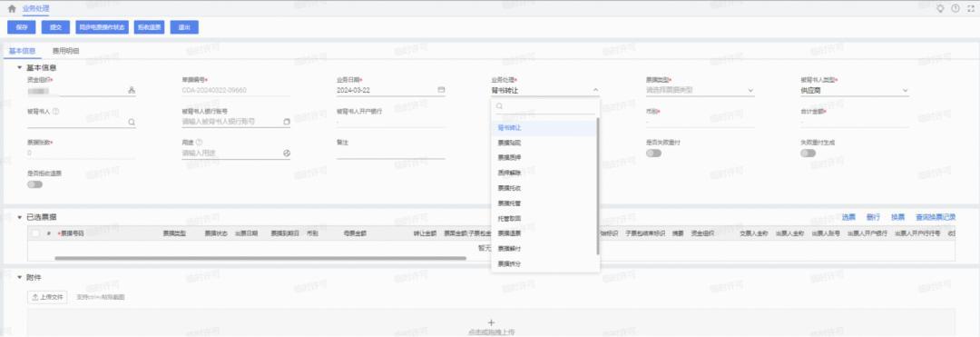Toggle the 是否拒收退票 switch

coord(35,184)
